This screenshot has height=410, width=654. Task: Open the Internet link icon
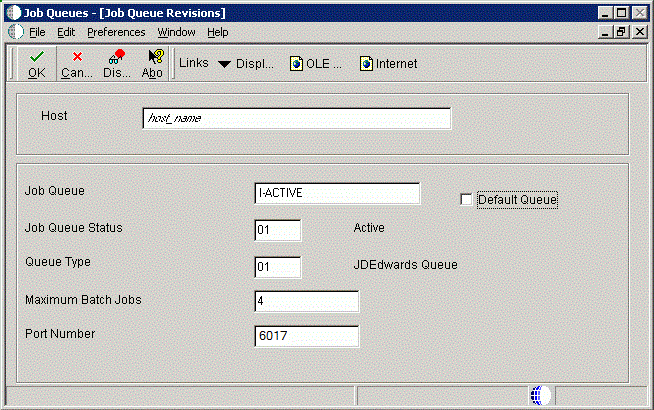(366, 64)
